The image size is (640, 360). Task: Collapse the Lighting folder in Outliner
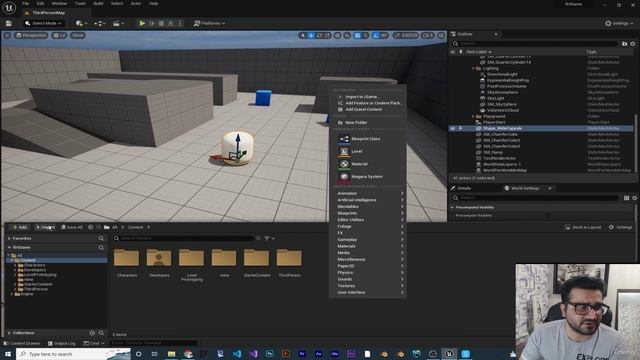(x=473, y=69)
